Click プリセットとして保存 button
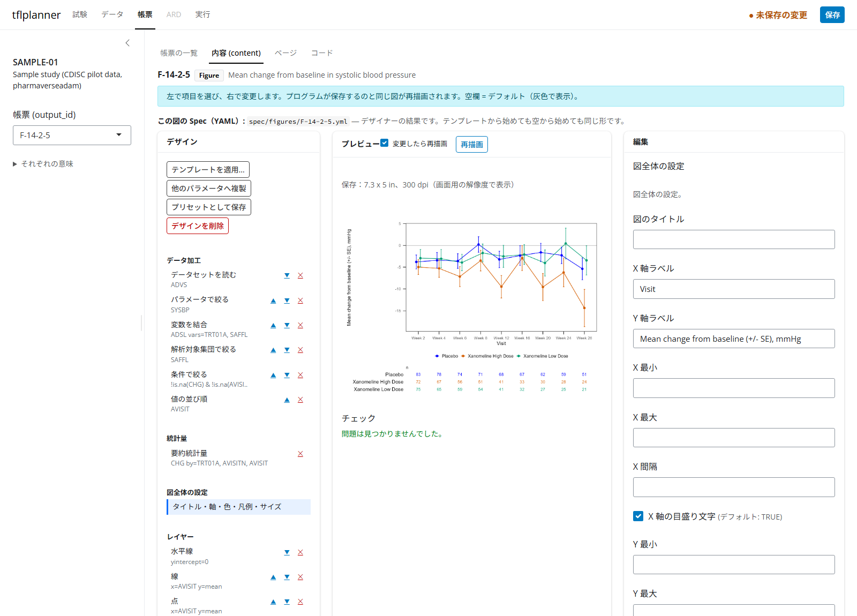This screenshot has width=857, height=616. (209, 207)
